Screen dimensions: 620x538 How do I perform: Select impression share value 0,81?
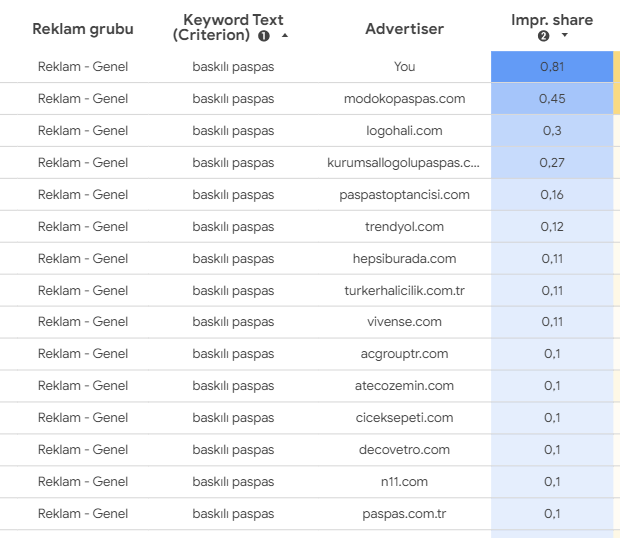click(x=552, y=66)
